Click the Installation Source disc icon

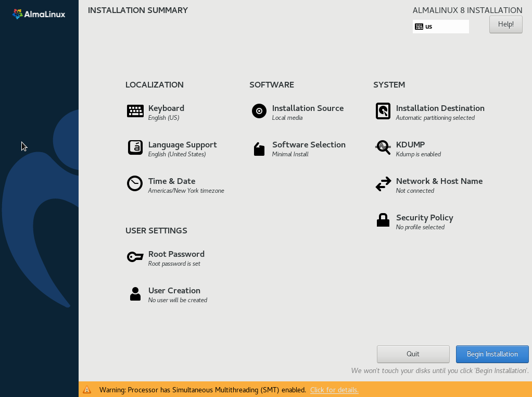point(259,111)
